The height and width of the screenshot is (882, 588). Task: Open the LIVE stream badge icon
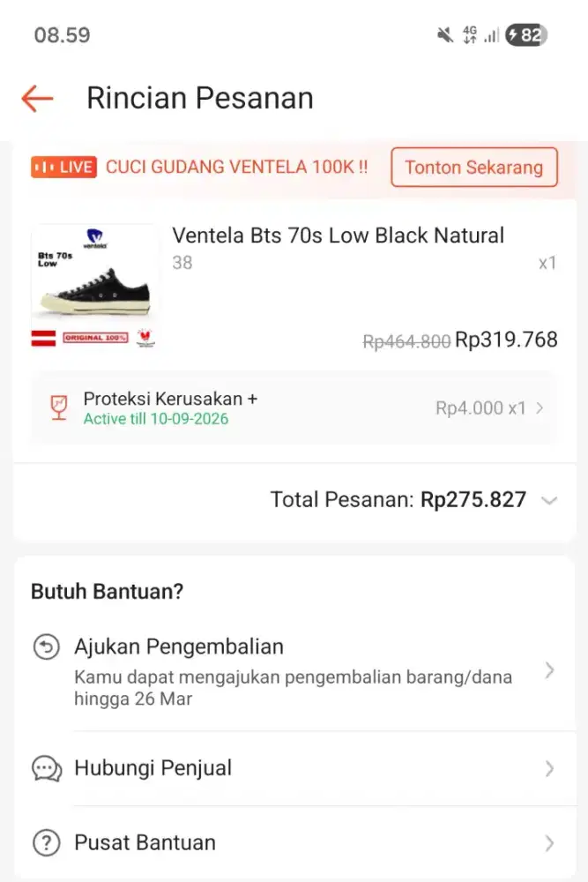coord(63,167)
